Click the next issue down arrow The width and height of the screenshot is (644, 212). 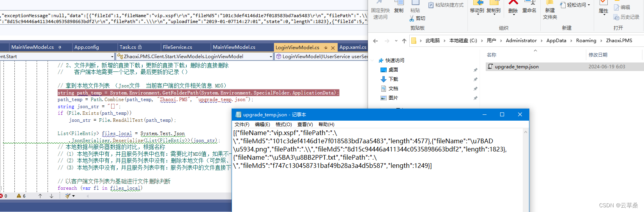coord(51,196)
